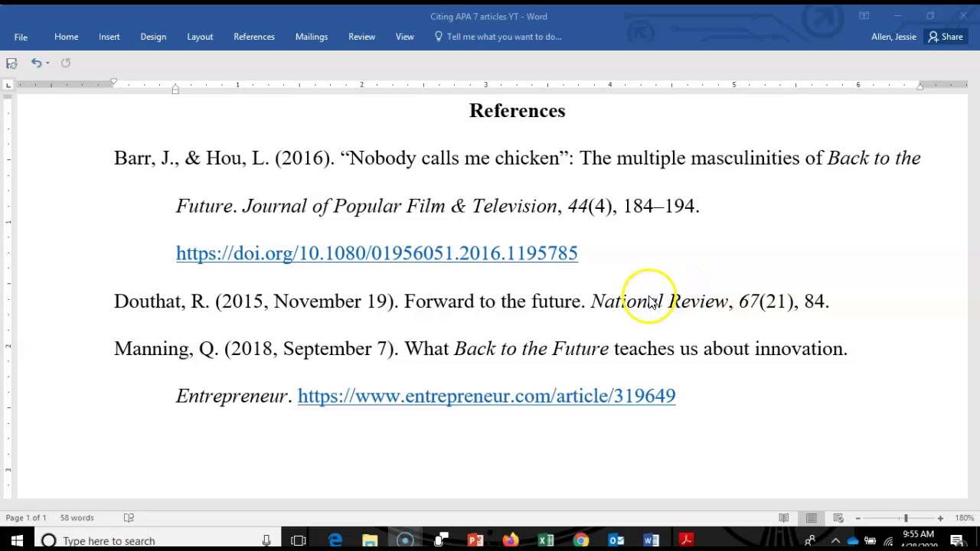The image size is (980, 551).
Task: Launch Excel from the taskbar
Action: tap(545, 541)
